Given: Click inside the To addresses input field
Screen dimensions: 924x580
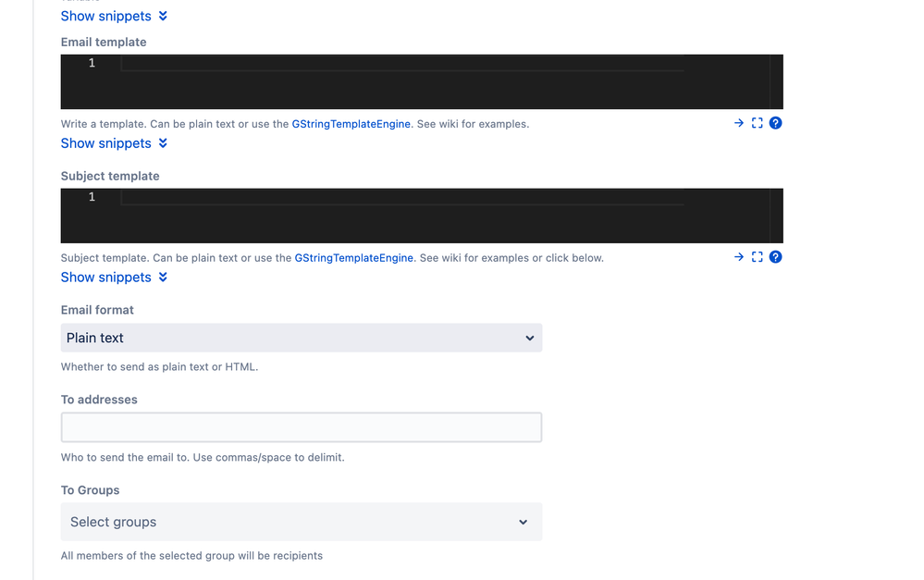Looking at the screenshot, I should click(x=301, y=426).
